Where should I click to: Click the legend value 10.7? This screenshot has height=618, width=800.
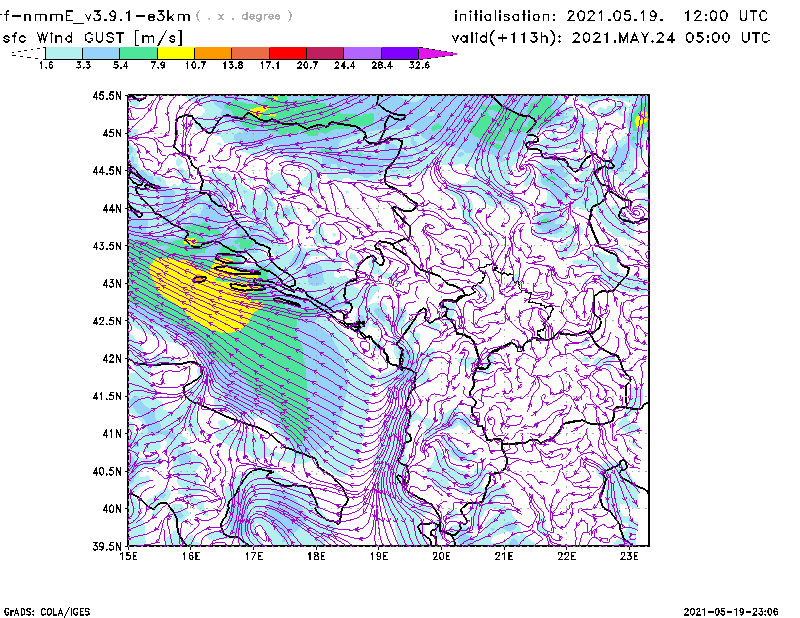coord(195,65)
